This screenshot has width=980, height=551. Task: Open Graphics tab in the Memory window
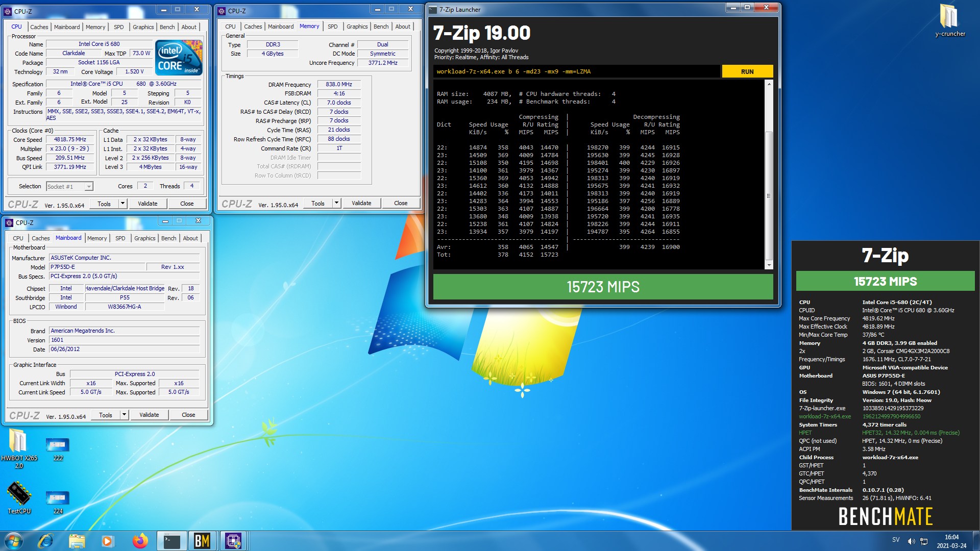point(357,27)
